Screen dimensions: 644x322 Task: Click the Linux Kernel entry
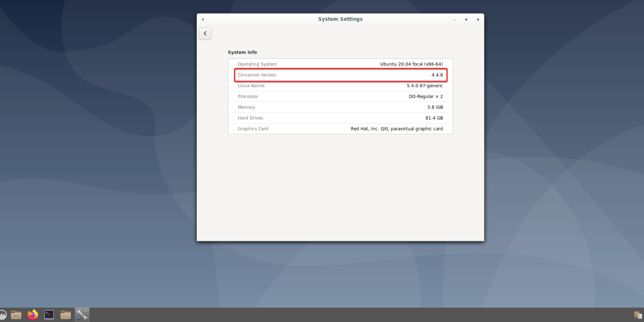(x=340, y=86)
